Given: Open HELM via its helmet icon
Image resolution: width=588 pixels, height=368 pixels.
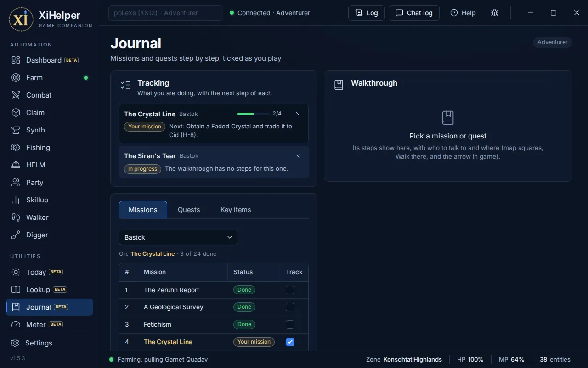Looking at the screenshot, I should 16,165.
